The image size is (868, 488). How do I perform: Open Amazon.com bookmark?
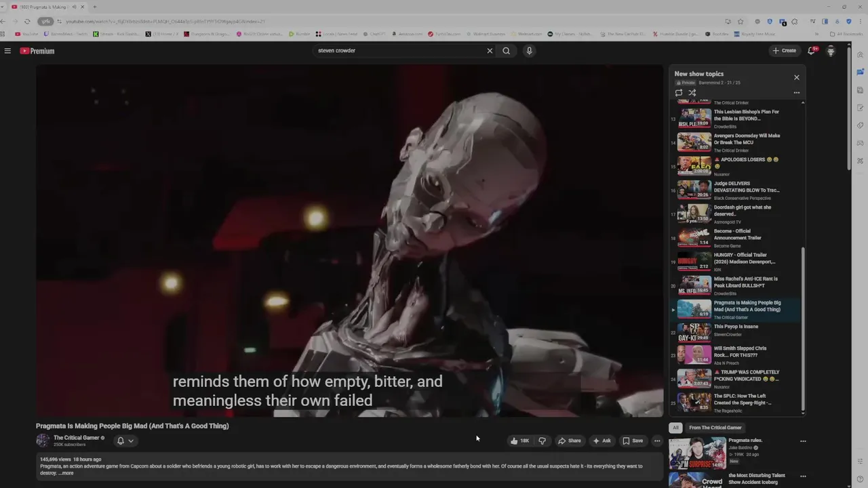tap(407, 34)
